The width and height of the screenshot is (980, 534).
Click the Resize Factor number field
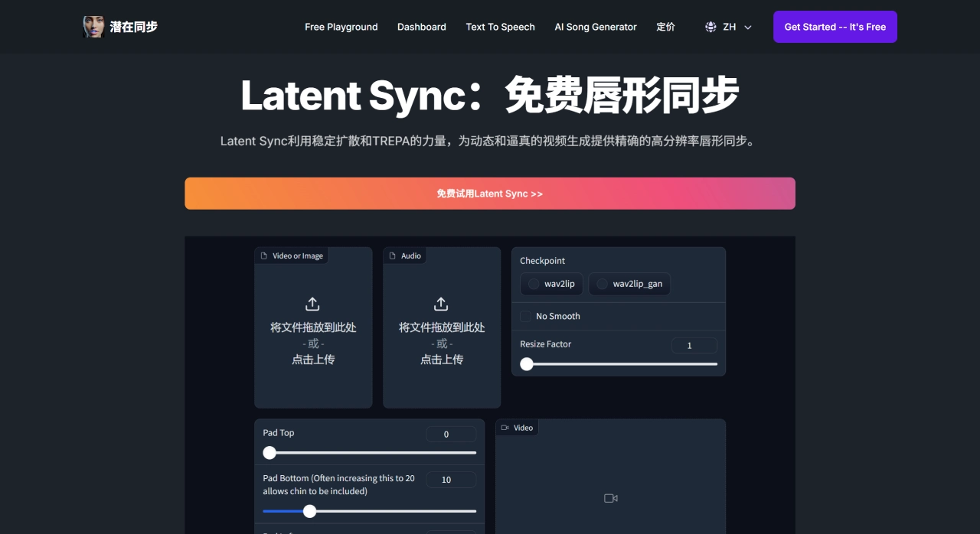pyautogui.click(x=694, y=345)
